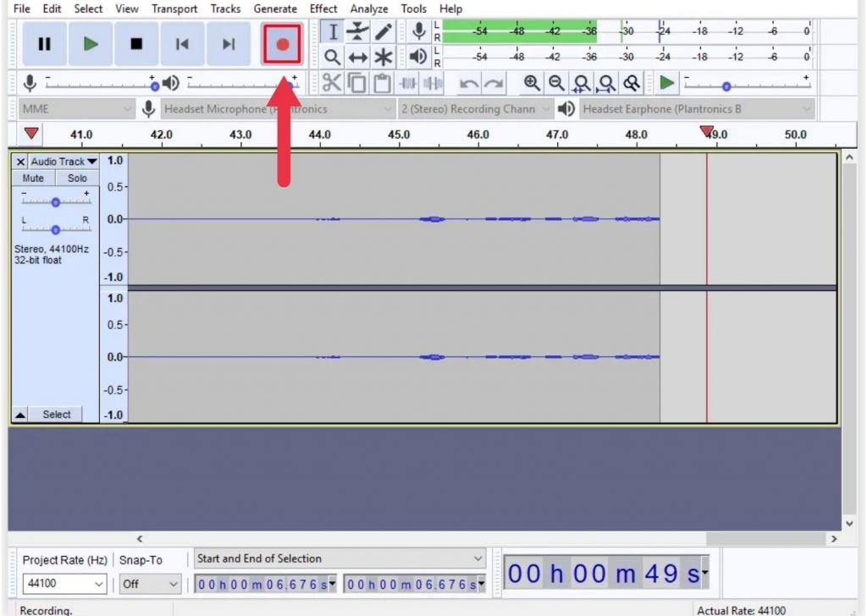Screen dimensions: 867x616
Task: Open the Headset Earphone playback device dropdown
Action: click(x=697, y=109)
